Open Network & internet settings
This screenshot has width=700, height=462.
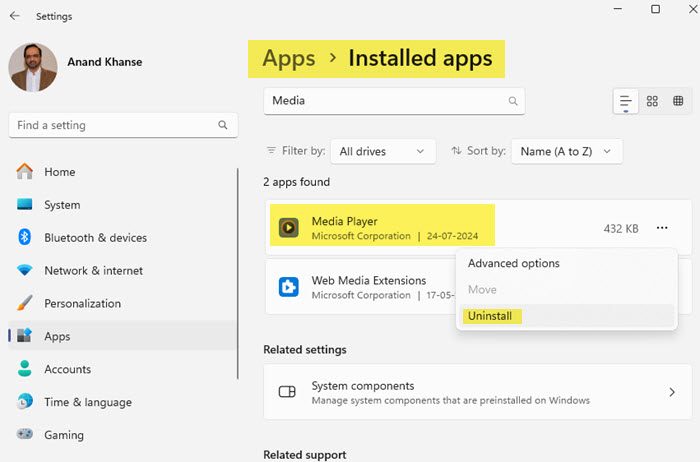123,271
